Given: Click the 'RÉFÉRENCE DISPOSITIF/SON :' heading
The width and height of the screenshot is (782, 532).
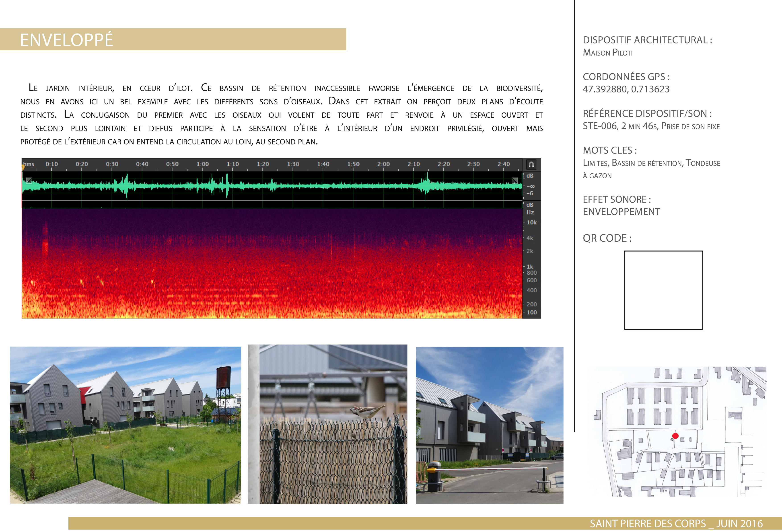Looking at the screenshot, I should pos(647,113).
